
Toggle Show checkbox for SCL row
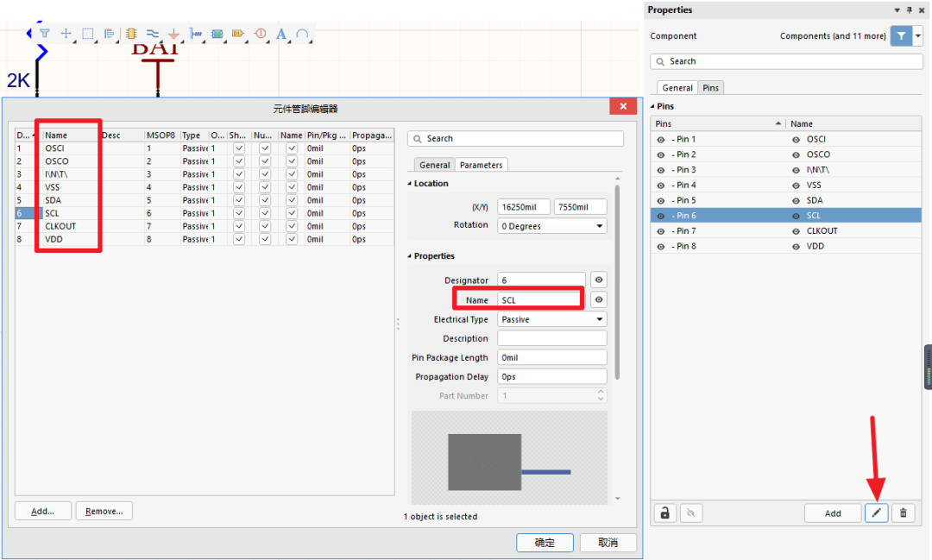click(239, 213)
